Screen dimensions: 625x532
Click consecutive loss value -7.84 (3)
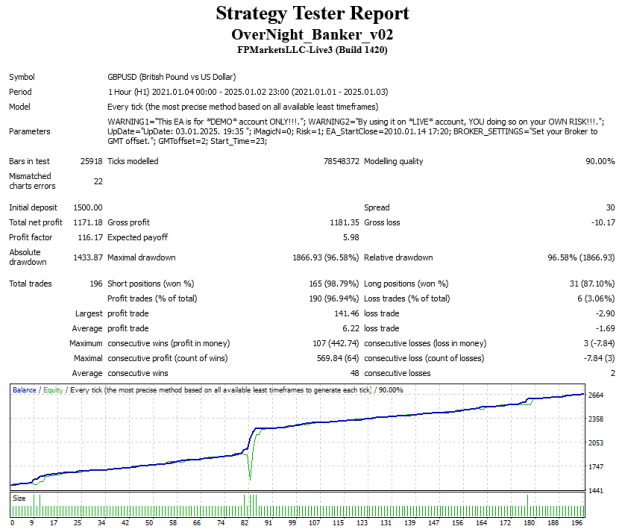[599, 358]
